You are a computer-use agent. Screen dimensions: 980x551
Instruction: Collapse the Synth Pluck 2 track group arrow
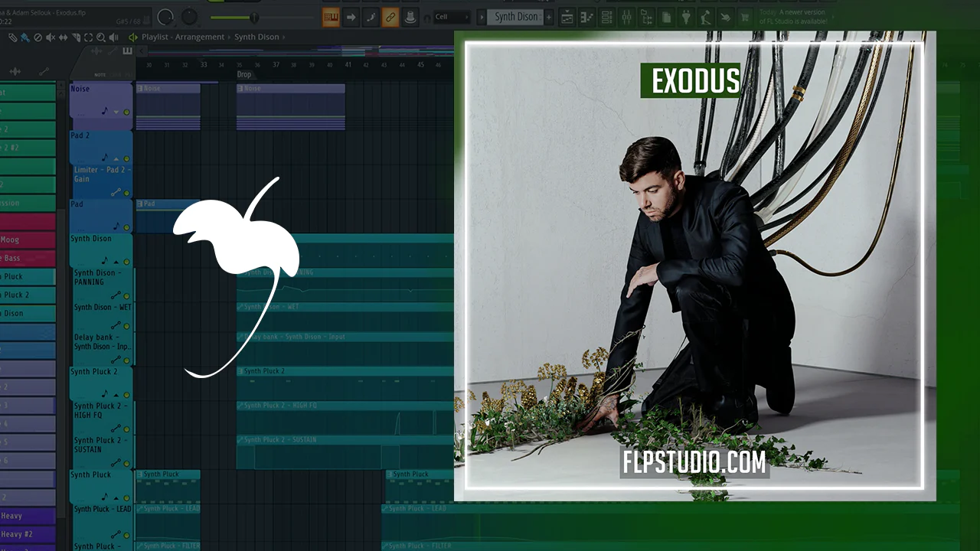click(116, 395)
